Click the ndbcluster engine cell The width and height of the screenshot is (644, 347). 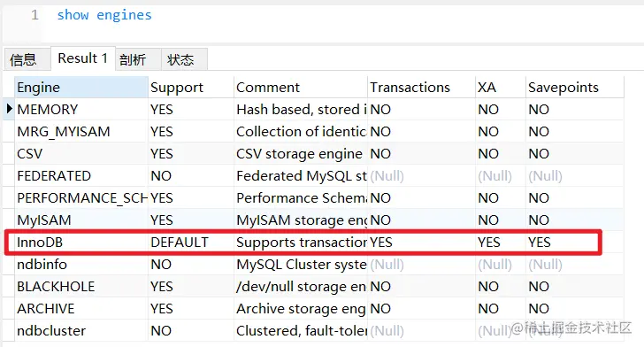click(x=81, y=330)
